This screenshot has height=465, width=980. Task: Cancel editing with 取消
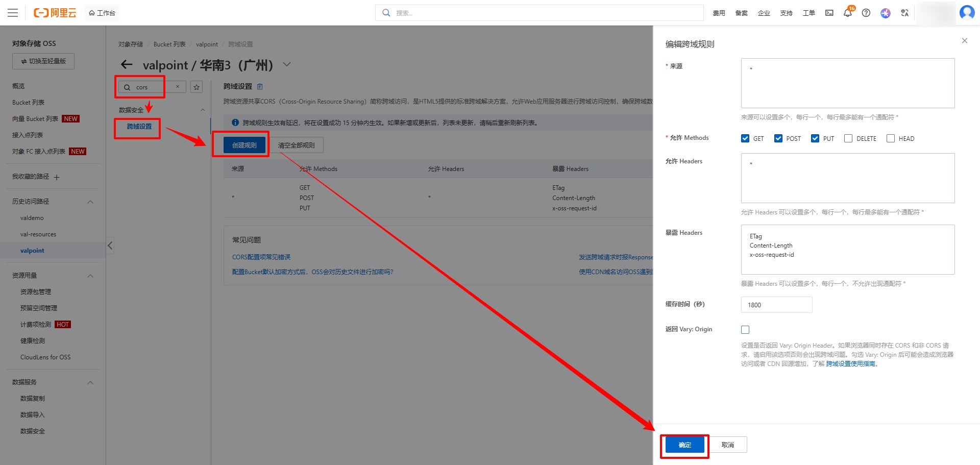[728, 445]
